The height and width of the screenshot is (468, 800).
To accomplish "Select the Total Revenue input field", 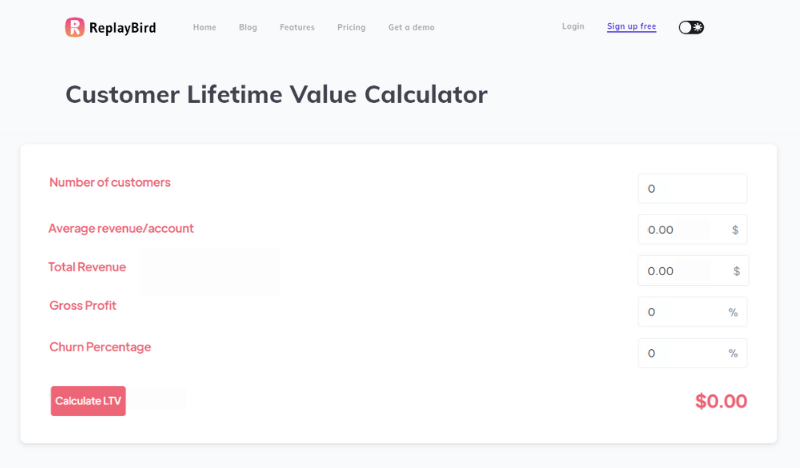I will [x=693, y=270].
